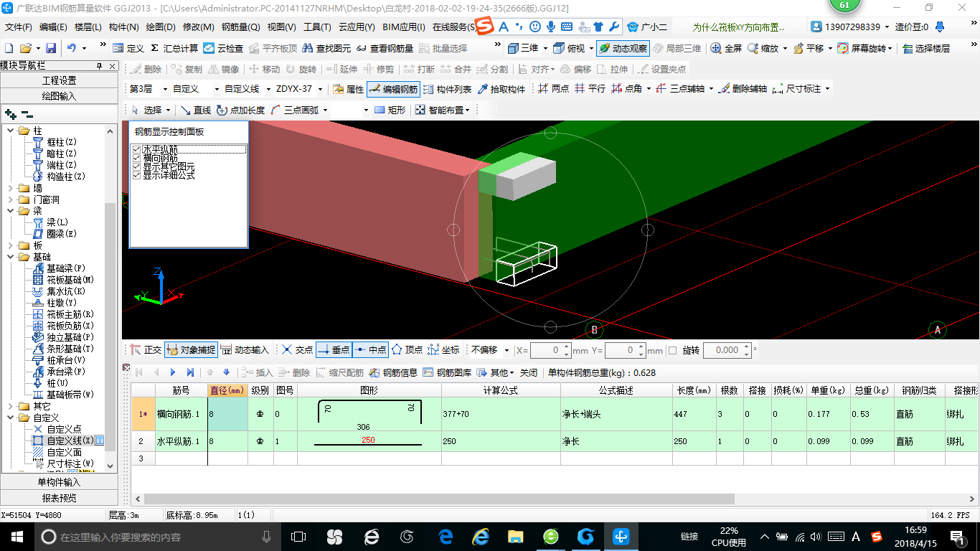Image resolution: width=980 pixels, height=551 pixels.
Task: Toggle 水平纵筋 checkbox
Action: point(137,149)
